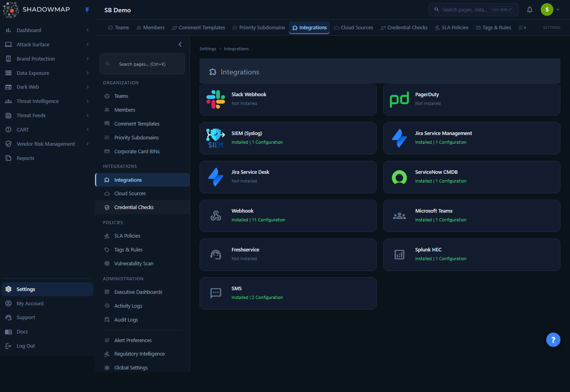Click the pin sidebar icon
The width and height of the screenshot is (570, 392).
click(x=87, y=10)
